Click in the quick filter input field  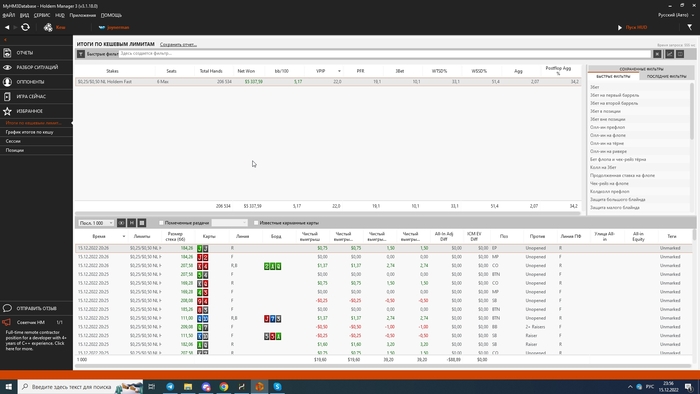(x=385, y=54)
